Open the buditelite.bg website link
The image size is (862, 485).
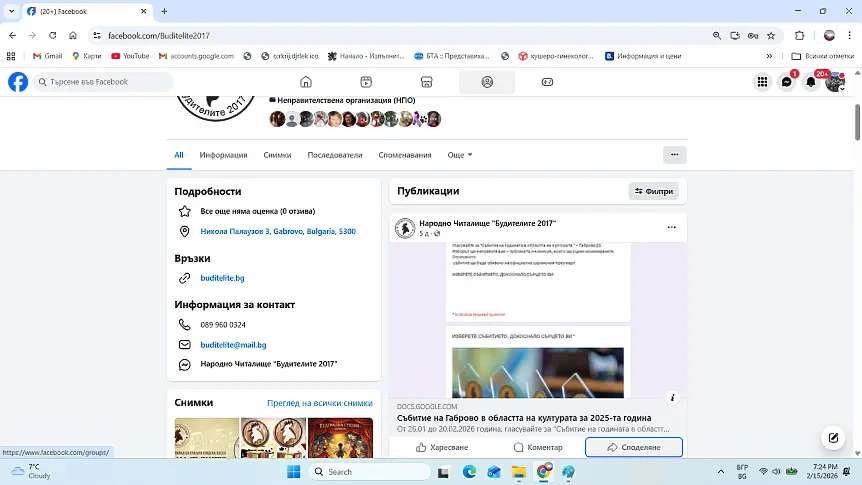coord(222,278)
